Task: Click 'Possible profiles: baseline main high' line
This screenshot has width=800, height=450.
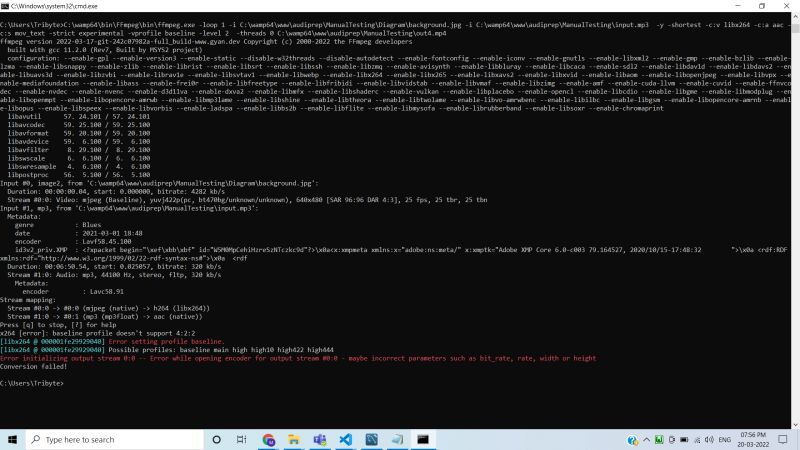Action: [x=221, y=349]
